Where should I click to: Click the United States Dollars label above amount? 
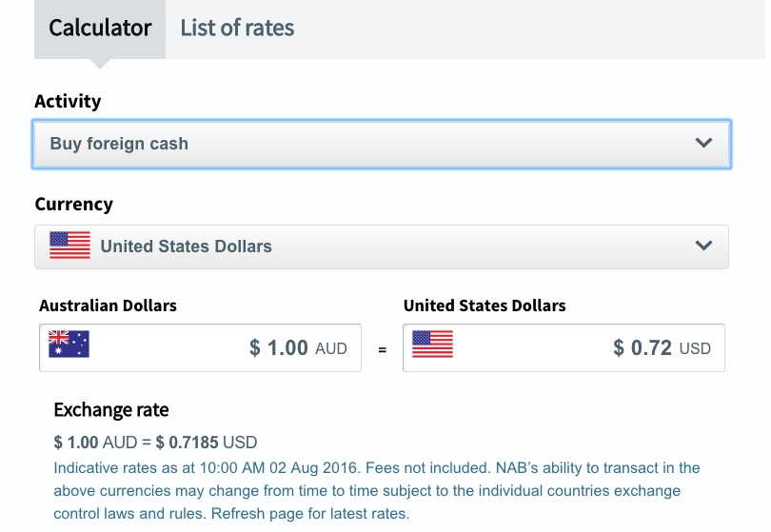[484, 305]
